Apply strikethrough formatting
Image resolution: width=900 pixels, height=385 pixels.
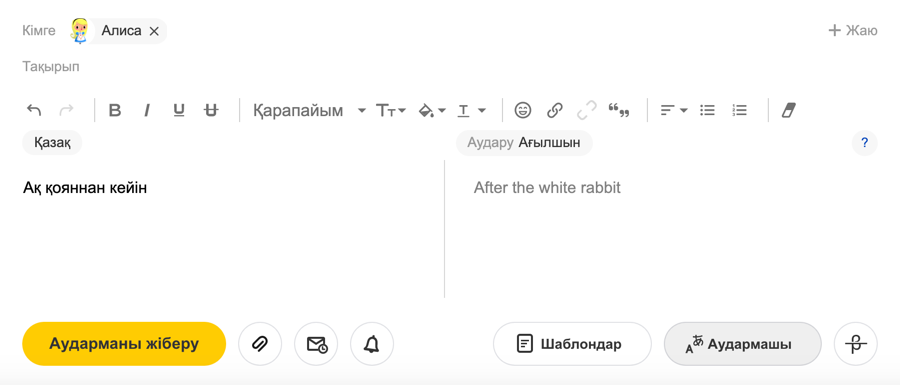click(211, 110)
